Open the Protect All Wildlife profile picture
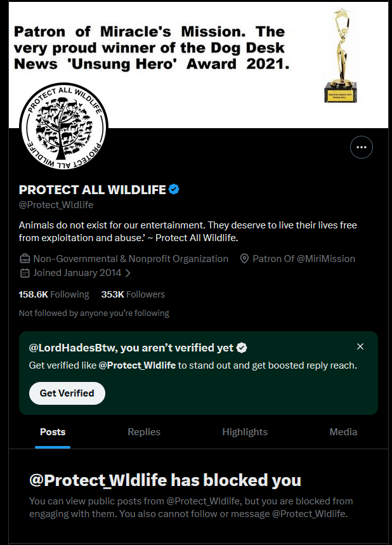Image resolution: width=392 pixels, height=545 pixels. [x=63, y=126]
